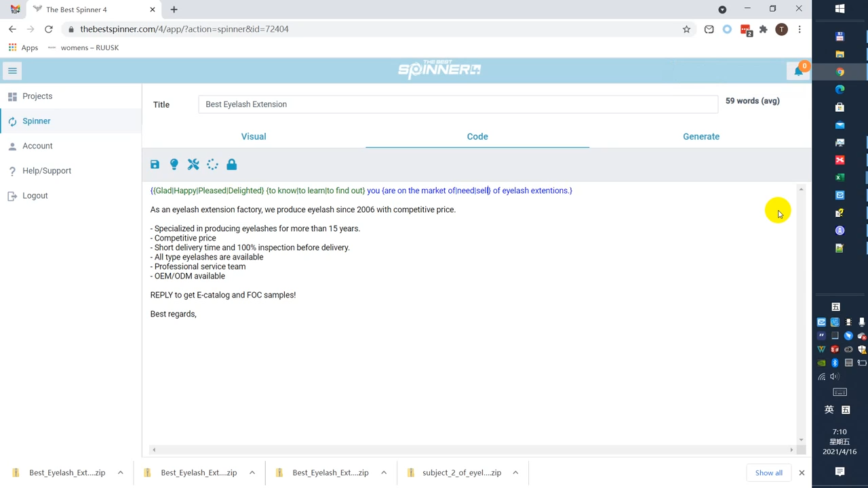The width and height of the screenshot is (868, 488).
Task: Click the lightbulb suggestions icon
Action: (174, 165)
